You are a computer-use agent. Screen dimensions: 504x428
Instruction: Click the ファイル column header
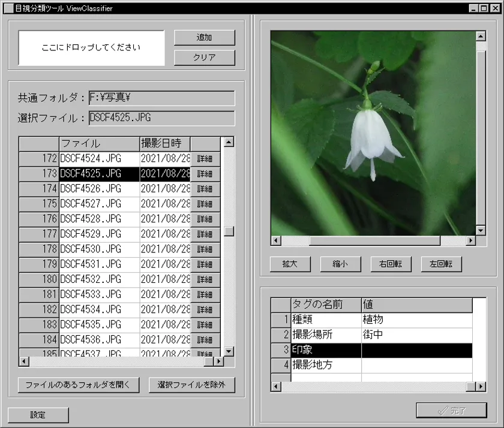click(x=99, y=143)
